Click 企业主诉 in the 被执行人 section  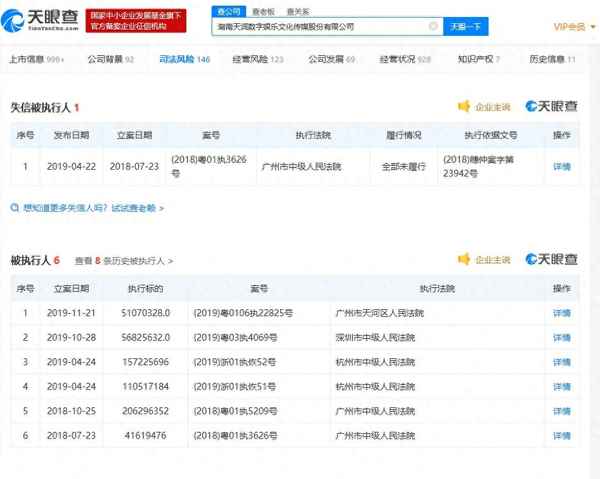click(493, 260)
